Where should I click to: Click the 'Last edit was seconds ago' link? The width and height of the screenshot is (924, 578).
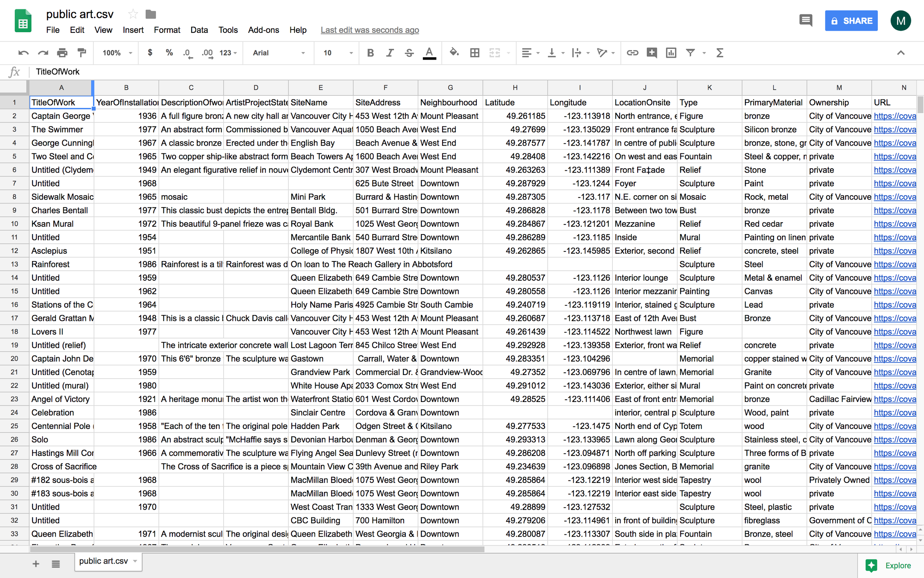click(369, 30)
